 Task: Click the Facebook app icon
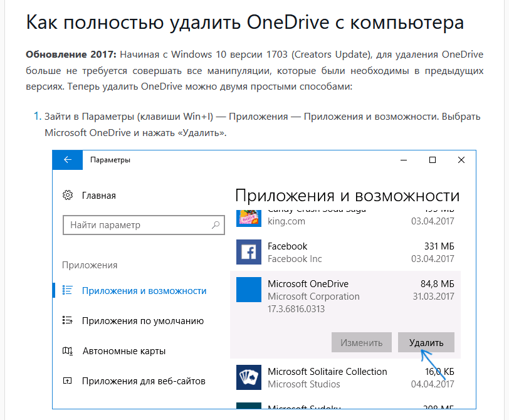pos(248,252)
